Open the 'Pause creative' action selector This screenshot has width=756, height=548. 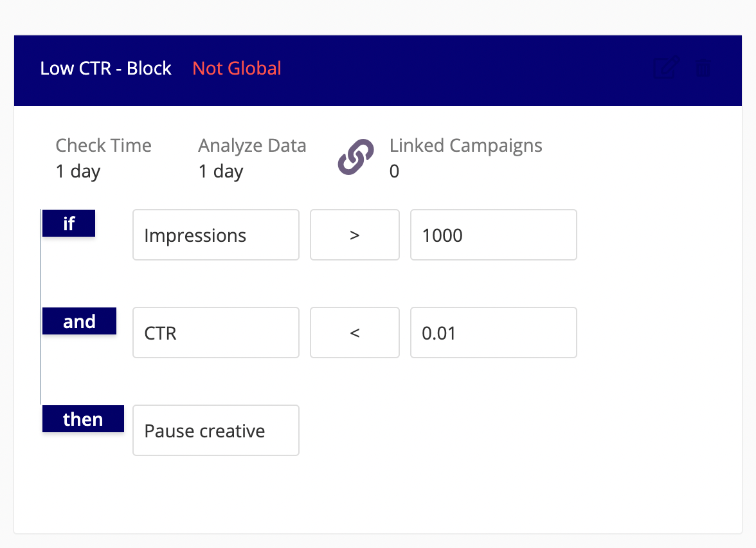[215, 430]
